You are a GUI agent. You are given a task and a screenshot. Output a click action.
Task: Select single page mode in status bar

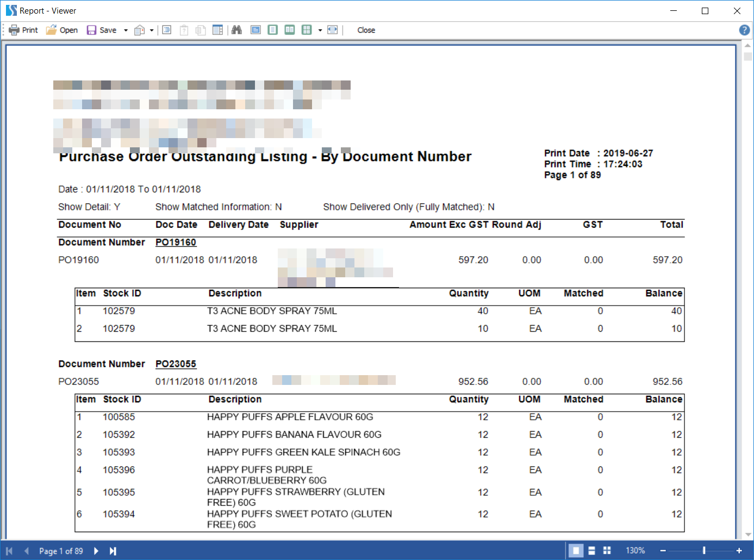point(576,551)
